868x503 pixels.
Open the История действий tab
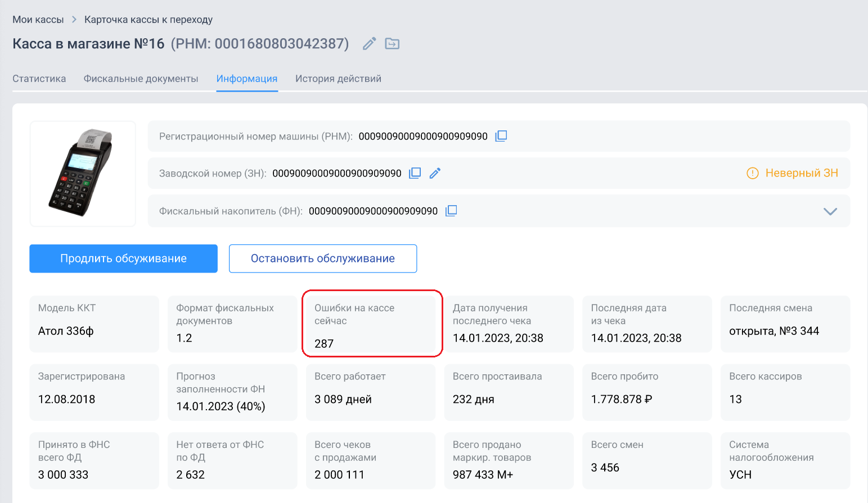338,79
